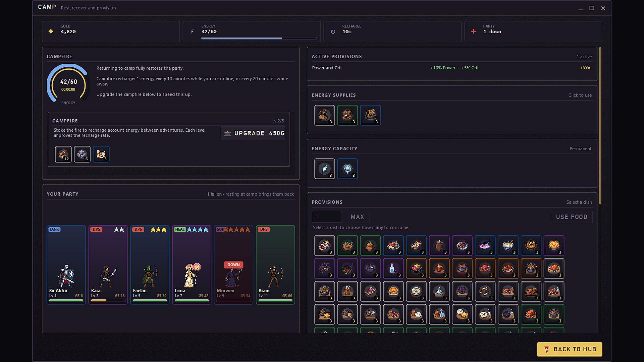
Task: Click the provision quantity input field
Action: tap(327, 217)
